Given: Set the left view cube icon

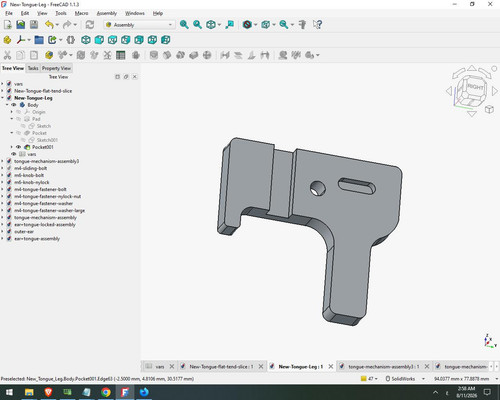Looking at the screenshot, I should pyautogui.click(x=166, y=40).
